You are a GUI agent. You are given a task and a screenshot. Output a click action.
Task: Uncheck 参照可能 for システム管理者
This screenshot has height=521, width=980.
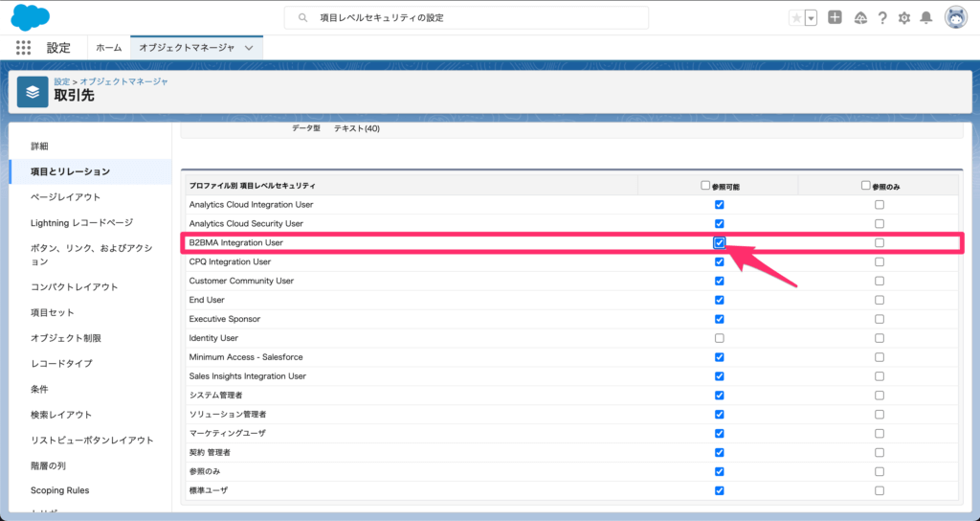click(720, 396)
